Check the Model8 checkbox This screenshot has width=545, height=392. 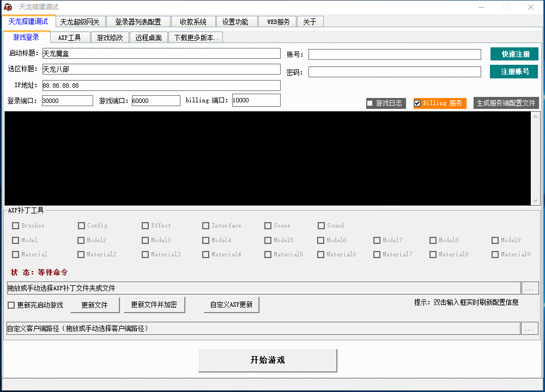click(433, 240)
